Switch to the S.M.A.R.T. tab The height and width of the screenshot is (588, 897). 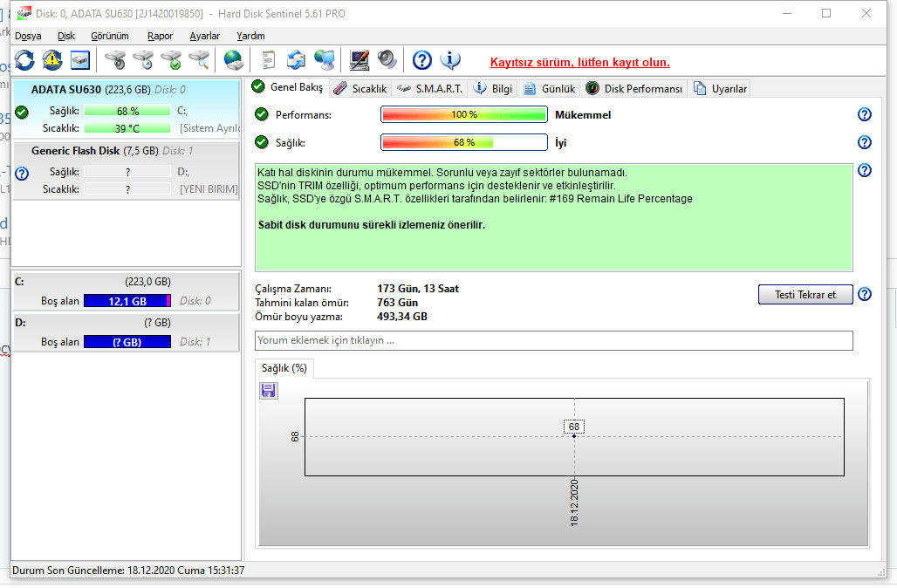(x=430, y=89)
